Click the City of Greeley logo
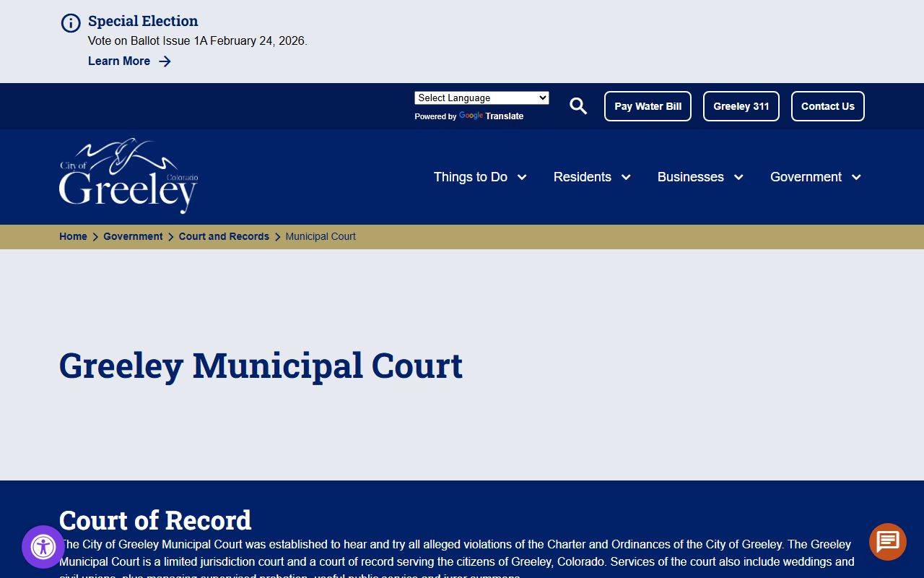 [x=128, y=176]
